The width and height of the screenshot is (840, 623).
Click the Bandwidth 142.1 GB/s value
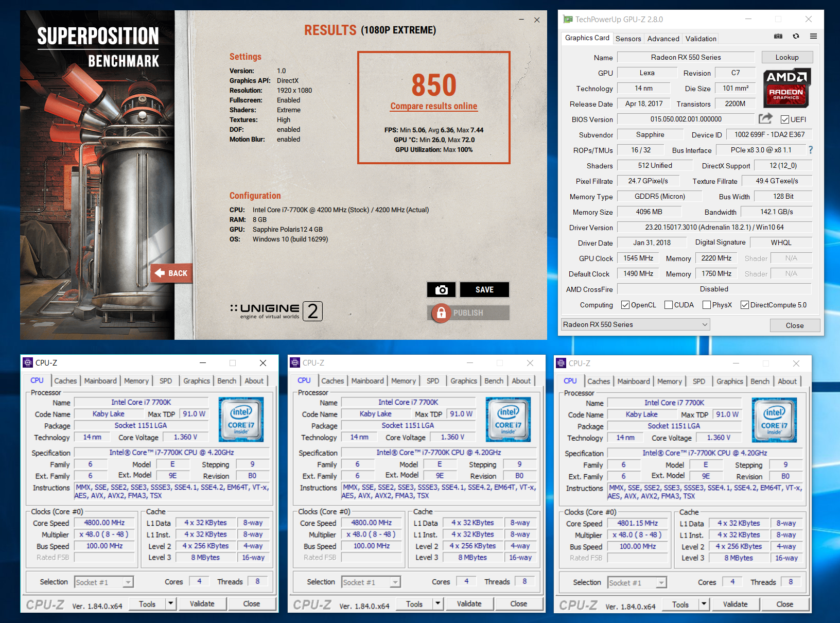pyautogui.click(x=776, y=212)
